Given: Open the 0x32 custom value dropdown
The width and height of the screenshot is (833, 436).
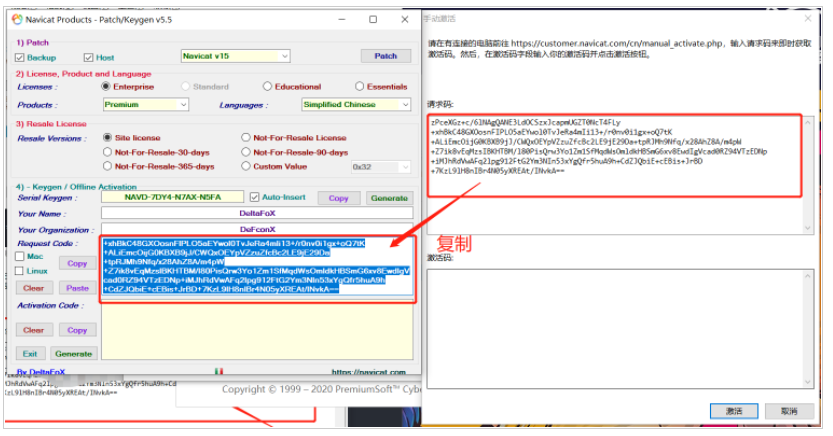Looking at the screenshot, I should click(381, 167).
